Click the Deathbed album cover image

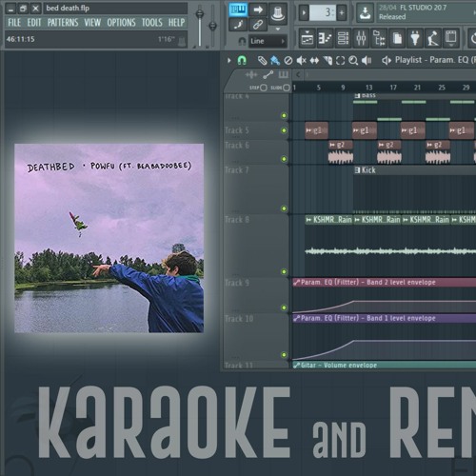pyautogui.click(x=109, y=238)
